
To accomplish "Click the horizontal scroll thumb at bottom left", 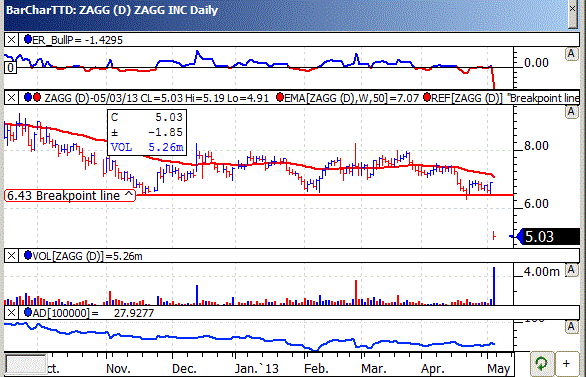I will 25,364.
